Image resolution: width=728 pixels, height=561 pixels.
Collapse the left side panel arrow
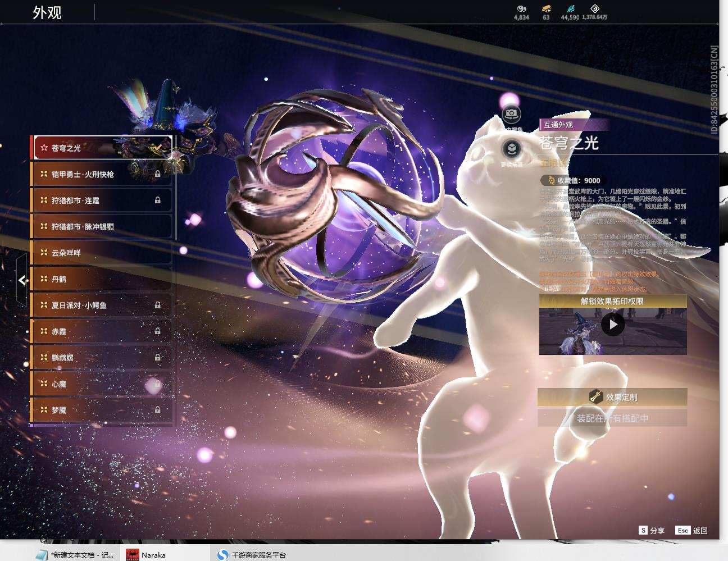(22, 280)
